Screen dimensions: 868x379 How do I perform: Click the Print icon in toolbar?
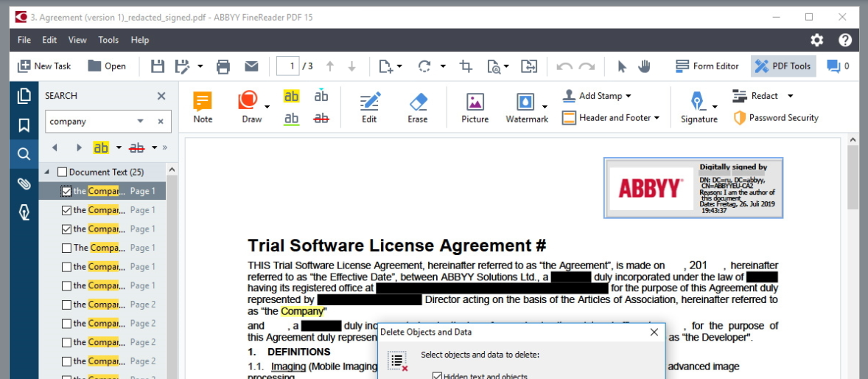(223, 66)
